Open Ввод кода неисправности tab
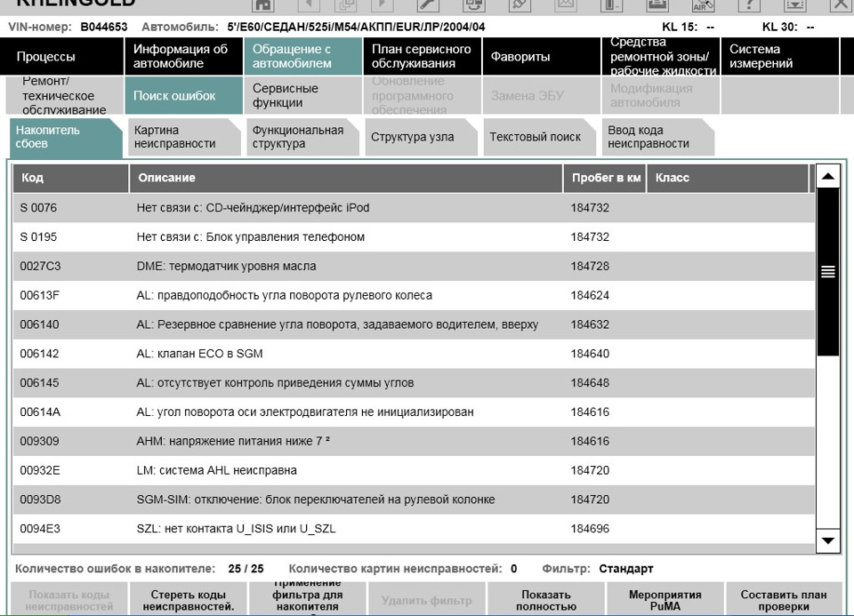The width and height of the screenshot is (854, 616). [658, 137]
